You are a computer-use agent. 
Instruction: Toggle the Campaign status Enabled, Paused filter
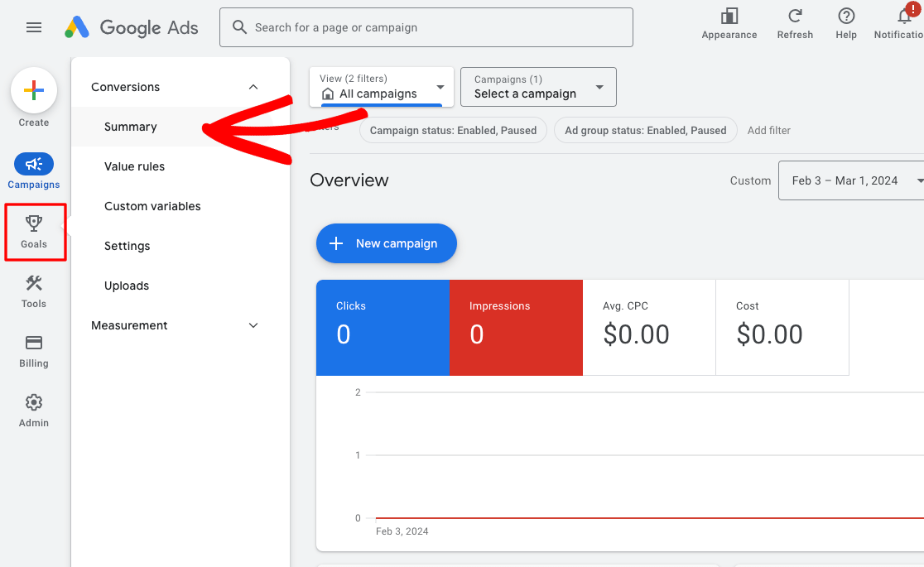point(452,130)
